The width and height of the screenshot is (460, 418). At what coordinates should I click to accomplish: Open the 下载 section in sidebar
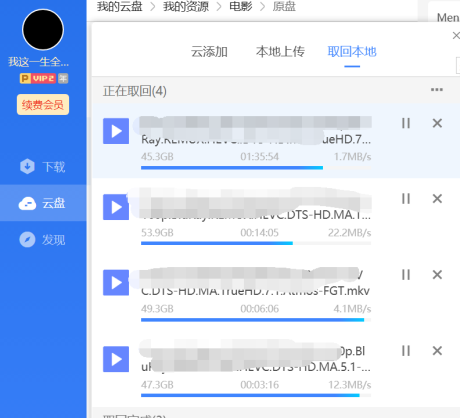tap(43, 167)
